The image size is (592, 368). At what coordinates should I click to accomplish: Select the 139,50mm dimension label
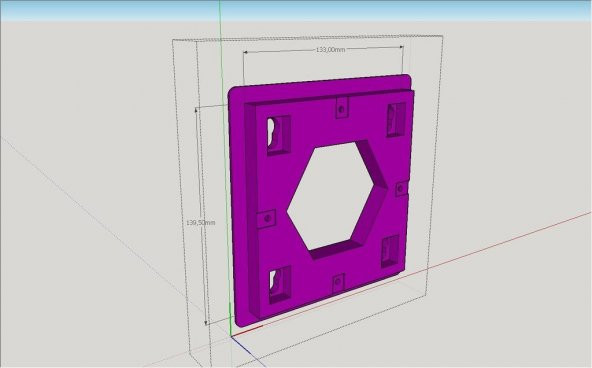click(x=200, y=223)
